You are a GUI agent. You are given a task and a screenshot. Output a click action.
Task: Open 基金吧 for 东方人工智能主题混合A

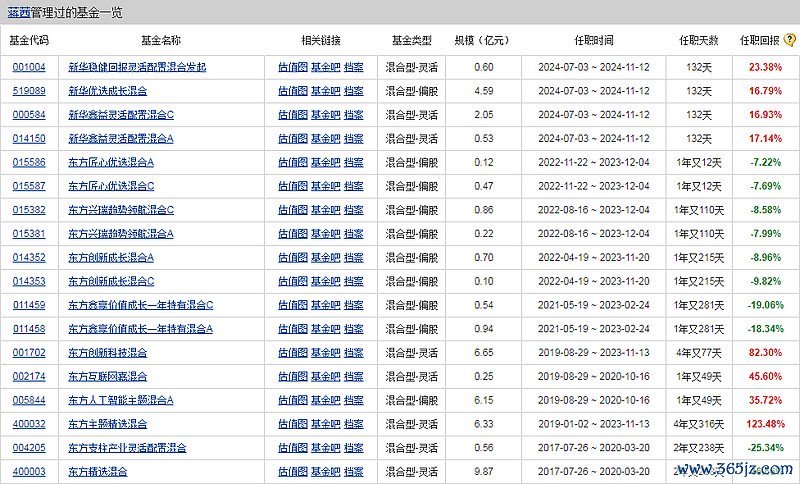326,400
